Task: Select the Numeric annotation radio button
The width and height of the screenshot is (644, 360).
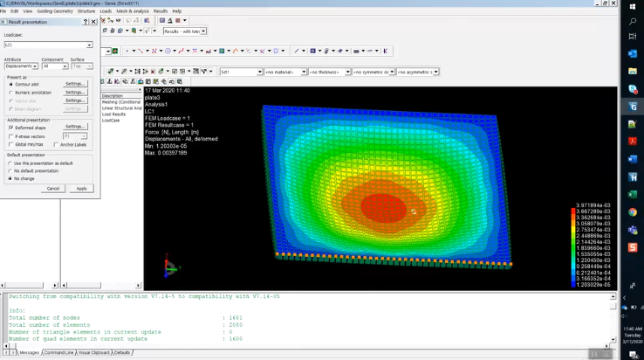Action: click(11, 93)
